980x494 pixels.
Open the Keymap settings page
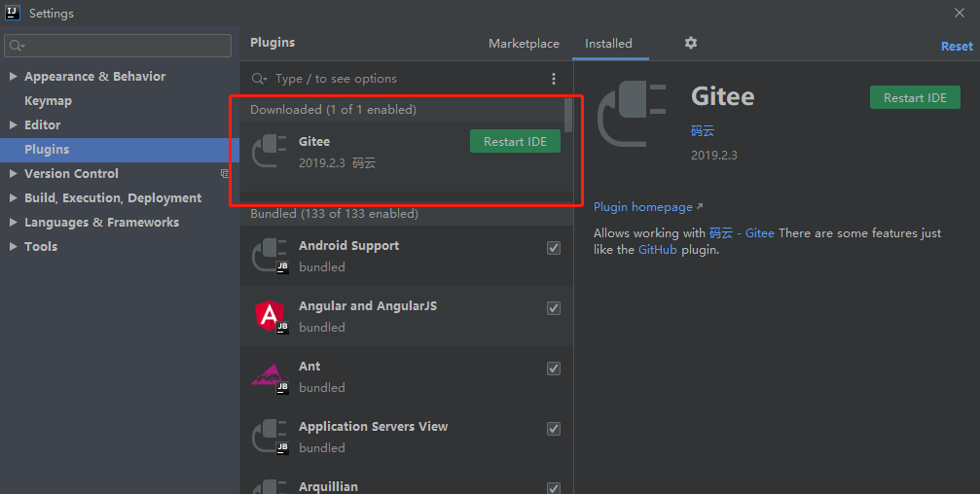pos(48,100)
